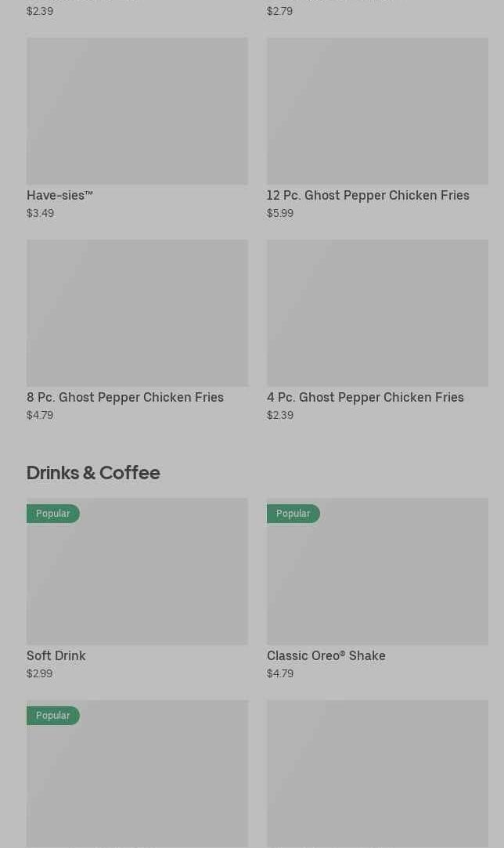Open the Classic Oreo® Shake image
Viewport: 504px width, 848px height.
click(377, 579)
